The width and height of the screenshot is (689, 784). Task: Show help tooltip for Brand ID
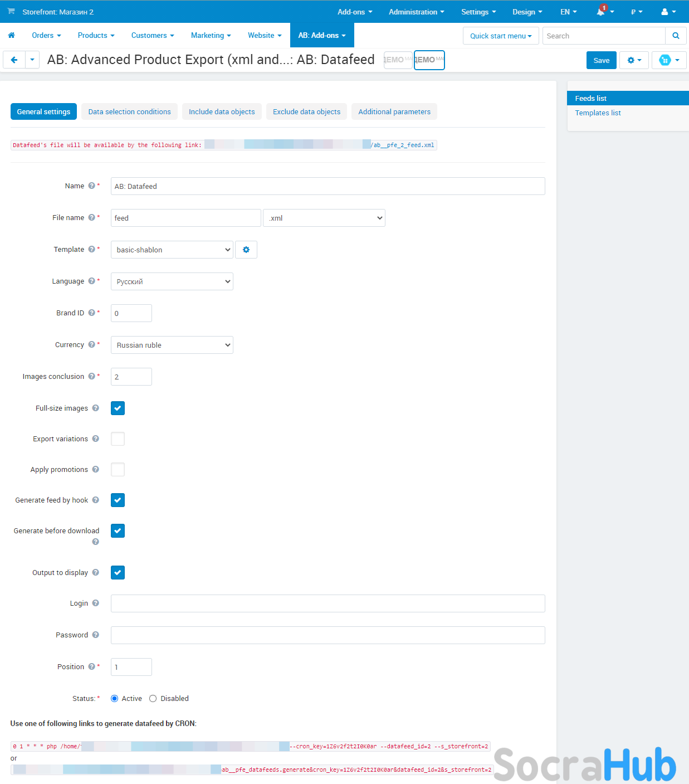(91, 313)
